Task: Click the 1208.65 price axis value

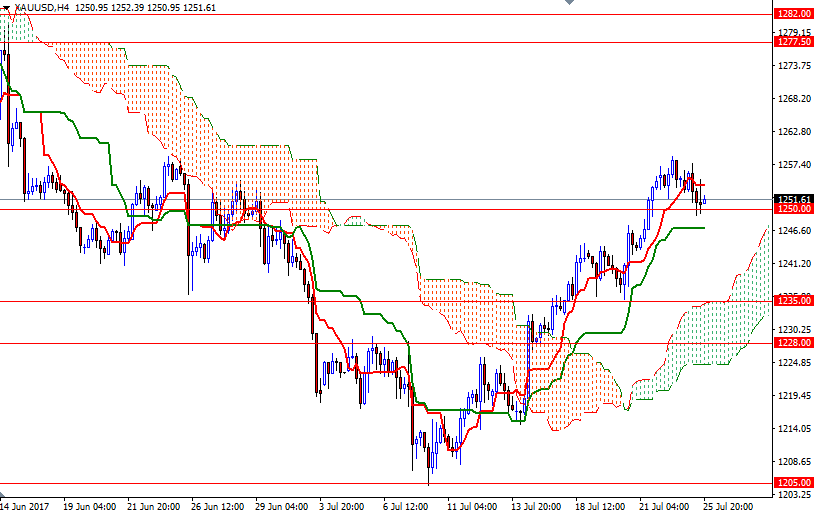Action: 794,462
